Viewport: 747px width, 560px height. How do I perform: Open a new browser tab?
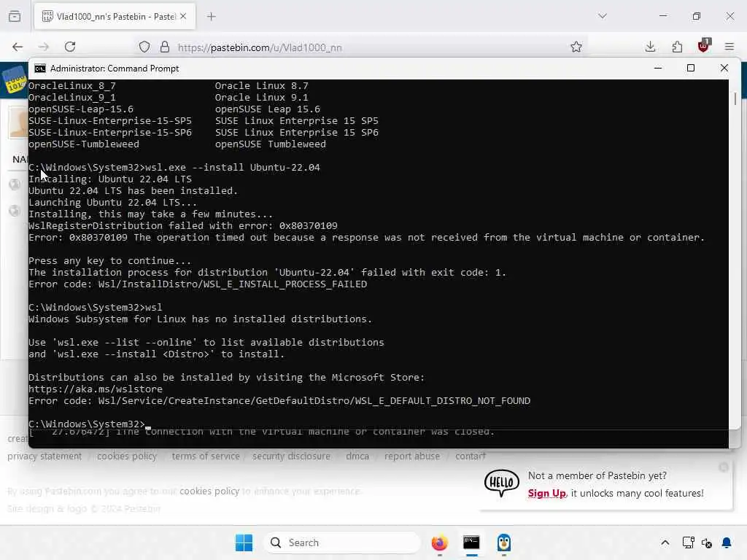pyautogui.click(x=211, y=17)
